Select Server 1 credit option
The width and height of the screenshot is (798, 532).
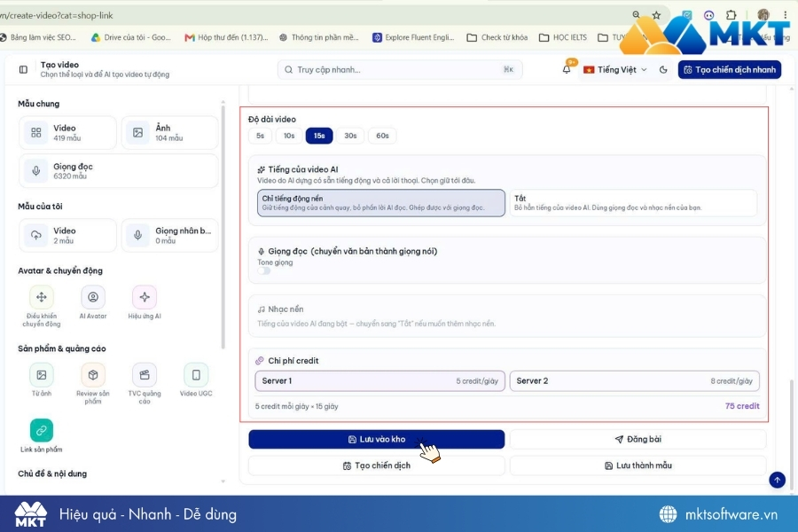click(x=380, y=380)
